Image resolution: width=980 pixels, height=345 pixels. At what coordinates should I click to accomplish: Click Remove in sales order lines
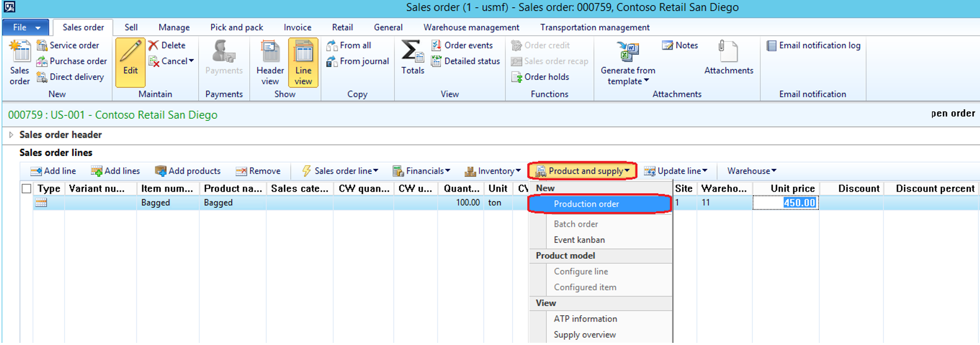click(x=258, y=171)
